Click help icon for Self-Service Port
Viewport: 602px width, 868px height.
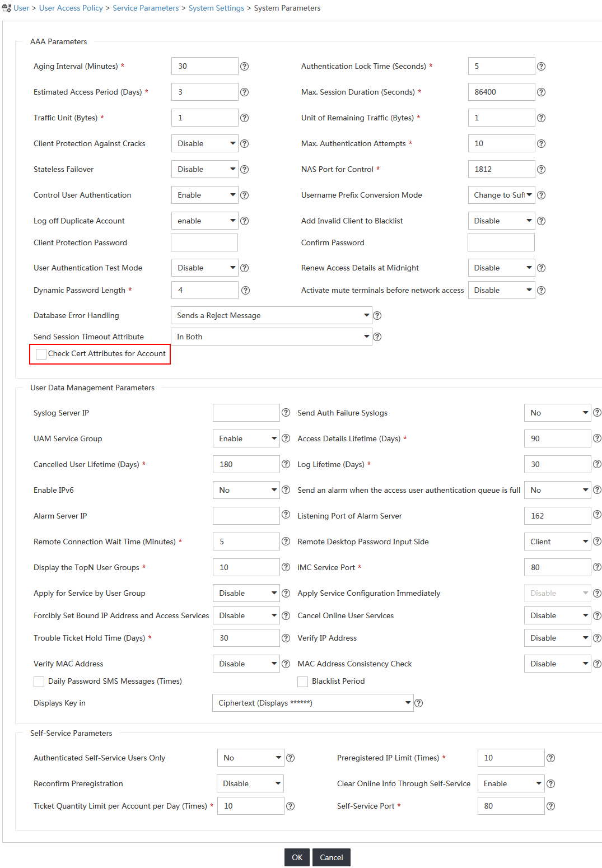(550, 806)
